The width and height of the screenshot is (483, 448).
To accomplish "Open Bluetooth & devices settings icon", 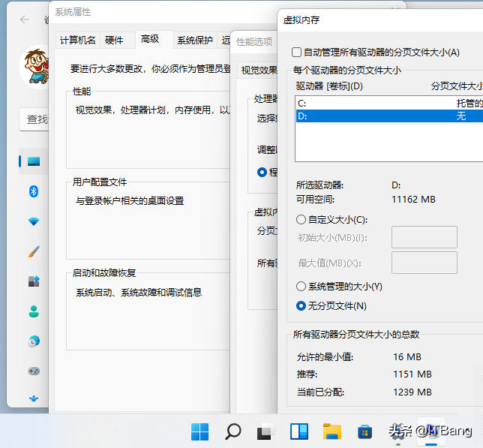I will pos(33,191).
